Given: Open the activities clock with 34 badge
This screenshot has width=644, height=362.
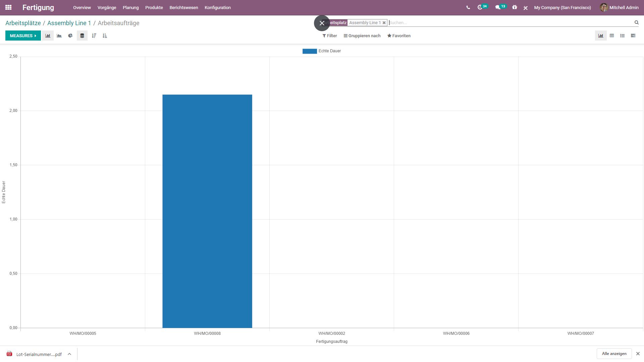Looking at the screenshot, I should (x=480, y=7).
